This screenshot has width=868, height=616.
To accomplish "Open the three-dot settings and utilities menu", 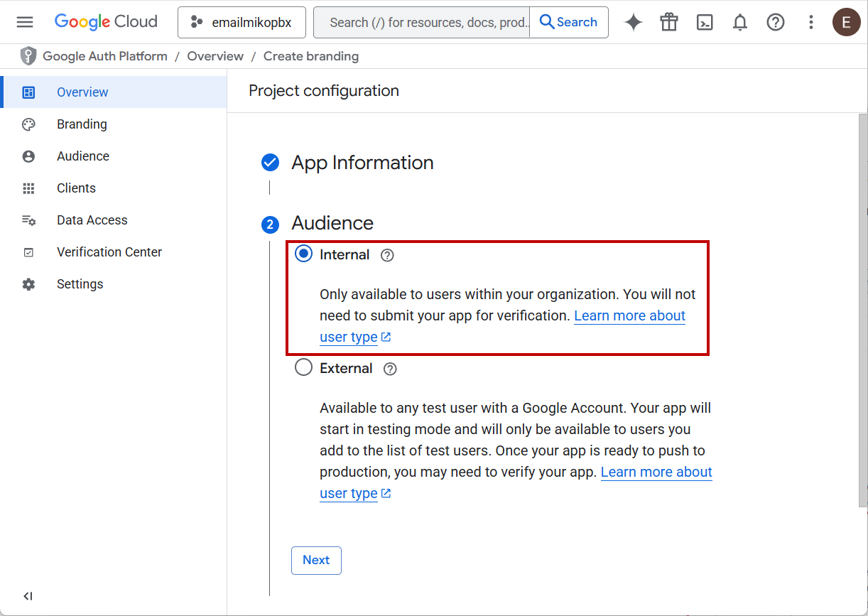I will [811, 22].
